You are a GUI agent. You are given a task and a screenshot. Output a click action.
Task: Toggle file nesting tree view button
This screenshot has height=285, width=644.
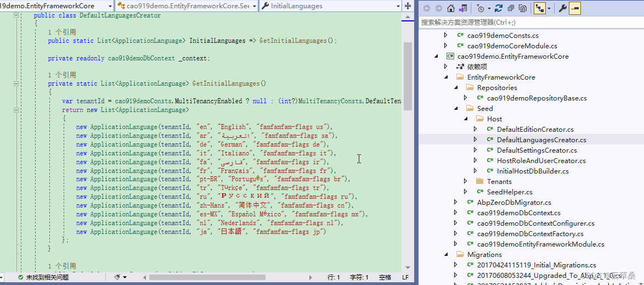(539, 8)
